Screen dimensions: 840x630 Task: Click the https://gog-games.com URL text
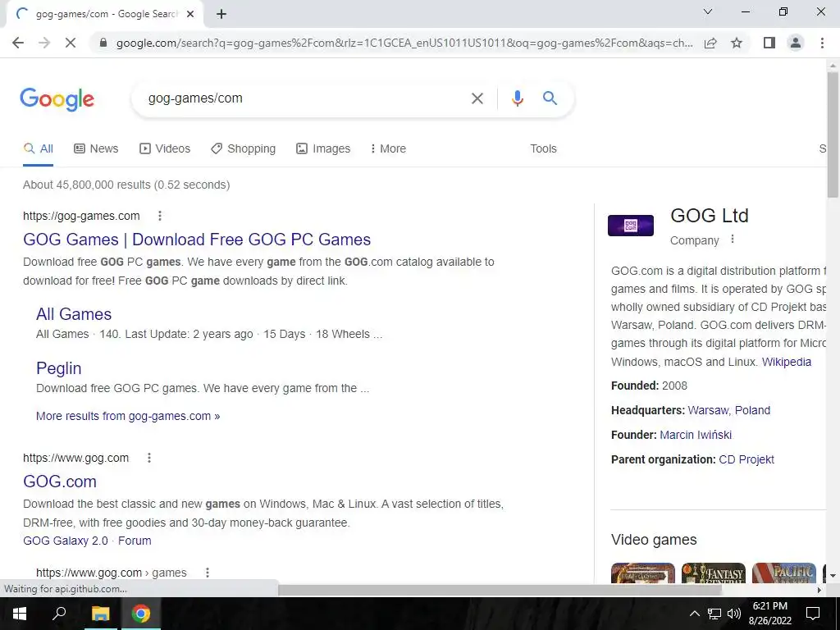pos(81,217)
